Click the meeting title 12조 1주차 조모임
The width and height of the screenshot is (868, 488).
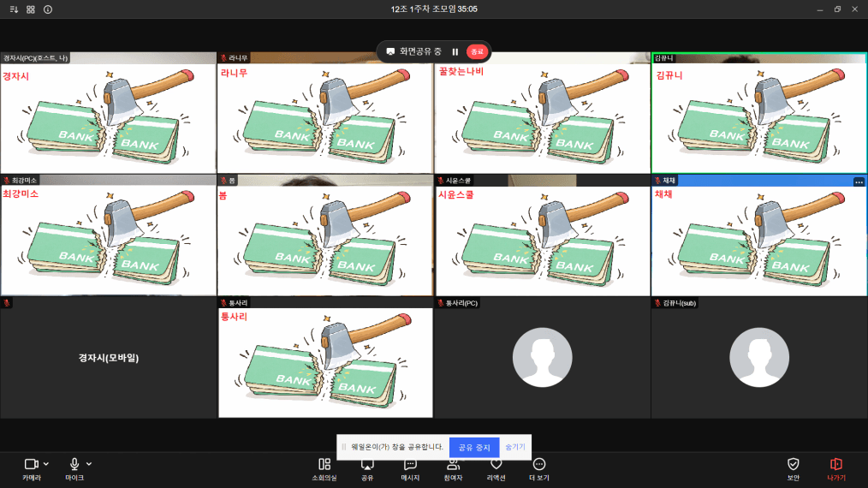point(423,9)
